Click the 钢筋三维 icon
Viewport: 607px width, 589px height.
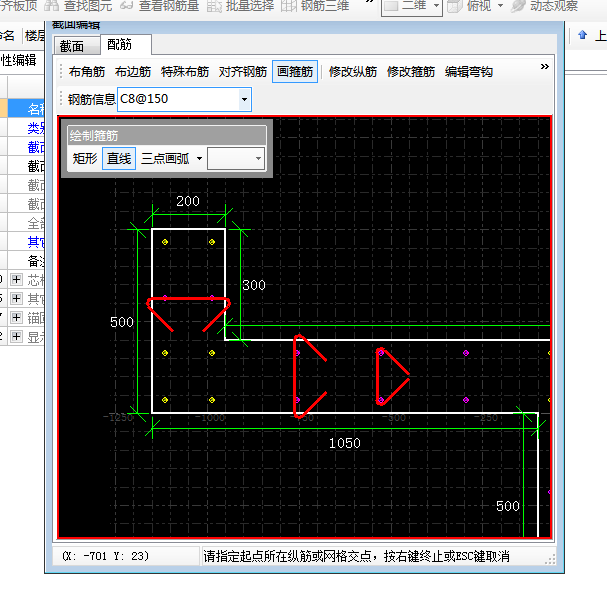coord(289,5)
